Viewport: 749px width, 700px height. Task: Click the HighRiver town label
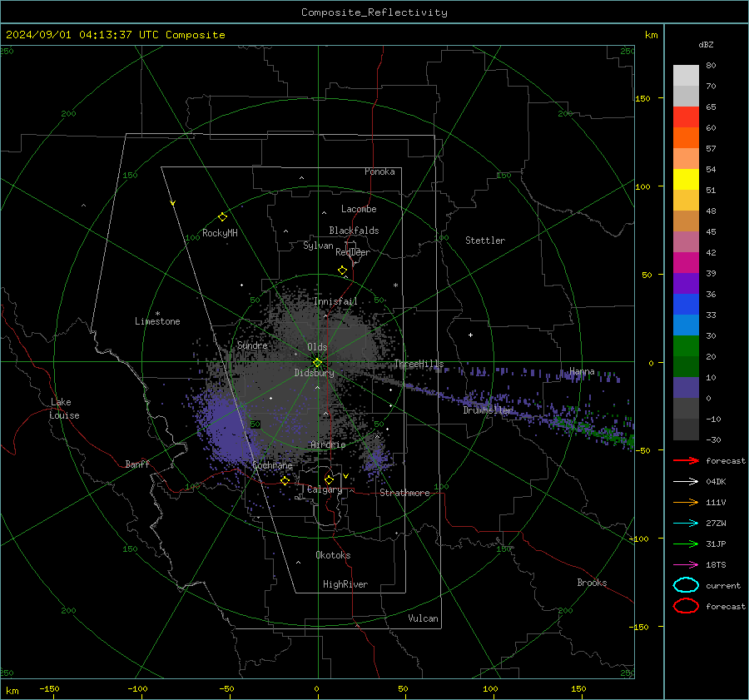[345, 584]
